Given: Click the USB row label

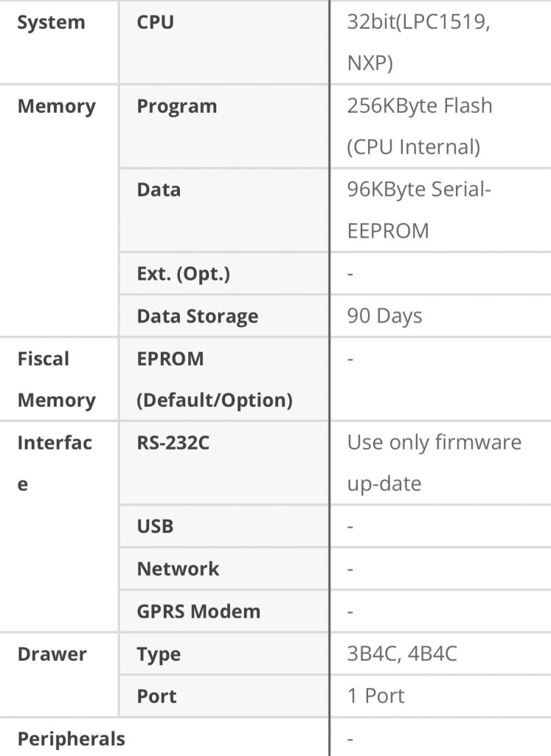Looking at the screenshot, I should pos(156,526).
